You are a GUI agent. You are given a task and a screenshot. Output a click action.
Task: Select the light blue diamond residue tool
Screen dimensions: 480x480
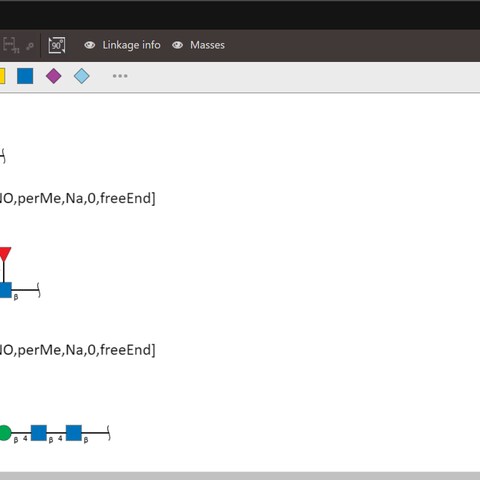click(x=82, y=76)
